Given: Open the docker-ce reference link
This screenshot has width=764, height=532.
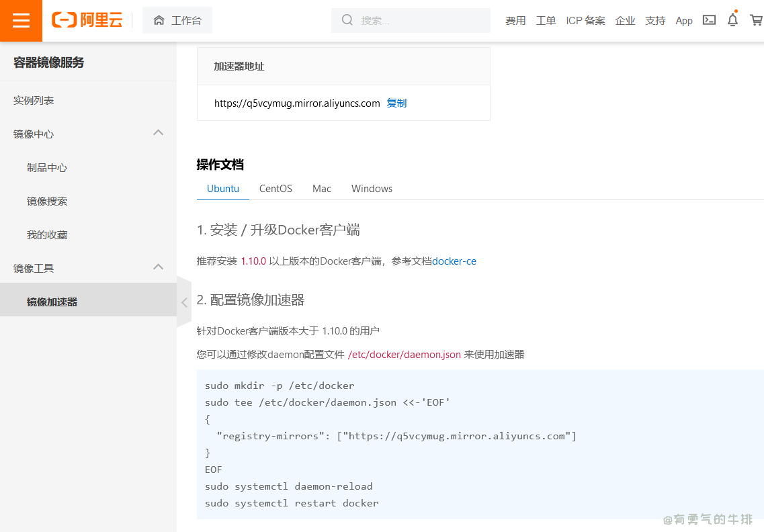Looking at the screenshot, I should pyautogui.click(x=454, y=261).
